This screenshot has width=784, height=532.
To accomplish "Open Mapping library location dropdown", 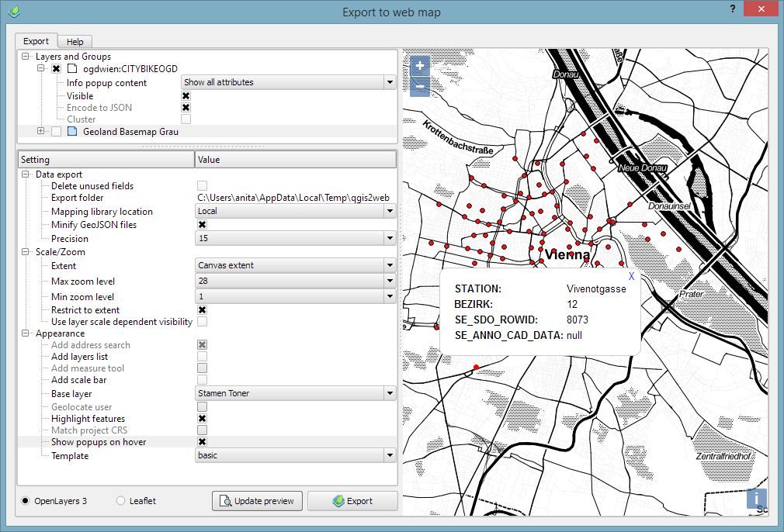I will [295, 211].
